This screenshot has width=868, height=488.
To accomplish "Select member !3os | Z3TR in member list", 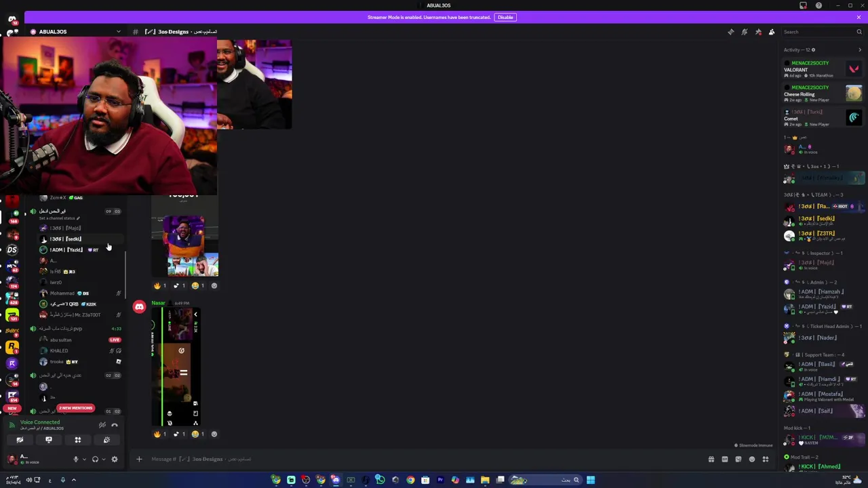I will point(823,236).
